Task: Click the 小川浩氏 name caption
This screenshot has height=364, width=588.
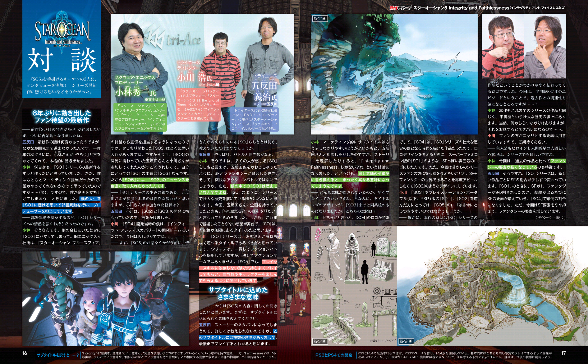Action: click(x=195, y=78)
